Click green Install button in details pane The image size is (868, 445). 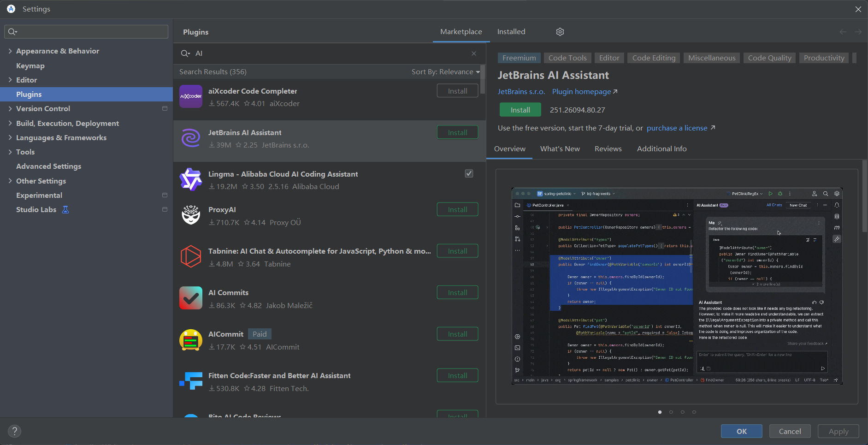[x=520, y=110]
